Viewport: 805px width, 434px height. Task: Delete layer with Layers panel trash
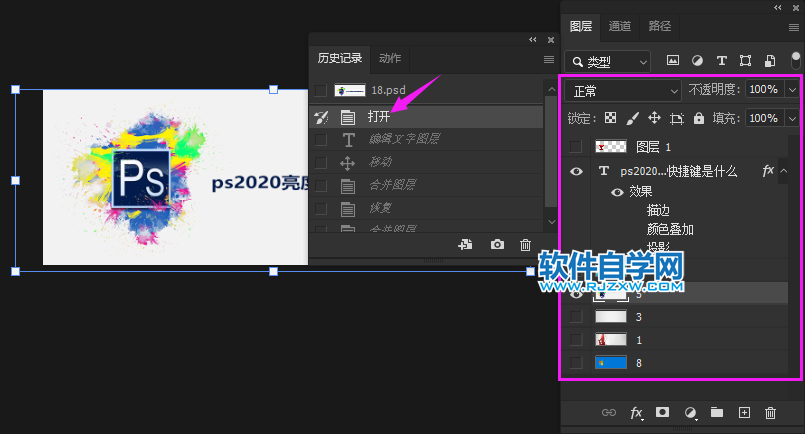(770, 412)
